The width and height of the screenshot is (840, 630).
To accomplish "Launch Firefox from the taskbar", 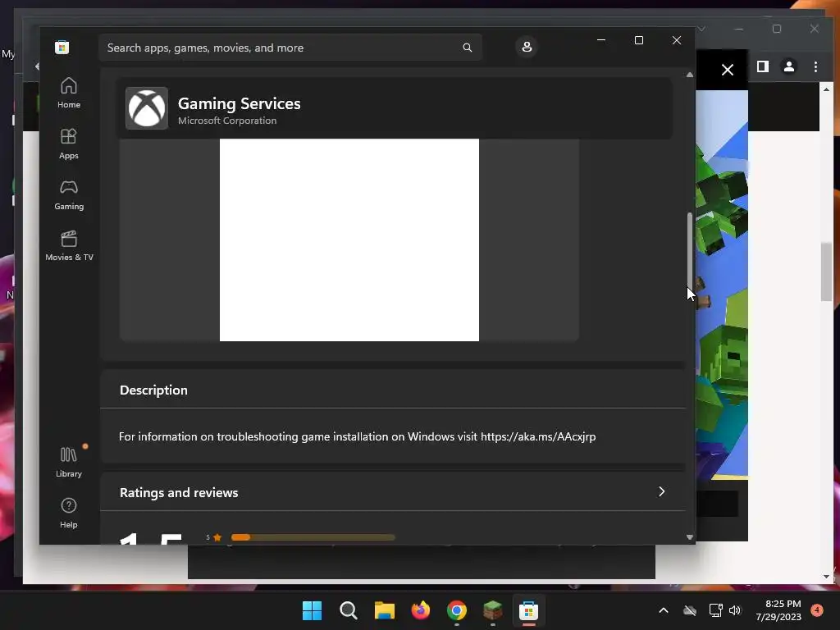I will pyautogui.click(x=421, y=610).
